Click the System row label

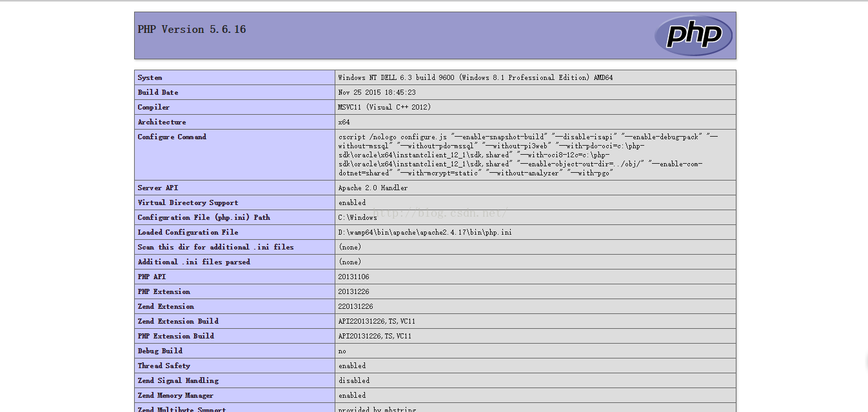pyautogui.click(x=150, y=77)
